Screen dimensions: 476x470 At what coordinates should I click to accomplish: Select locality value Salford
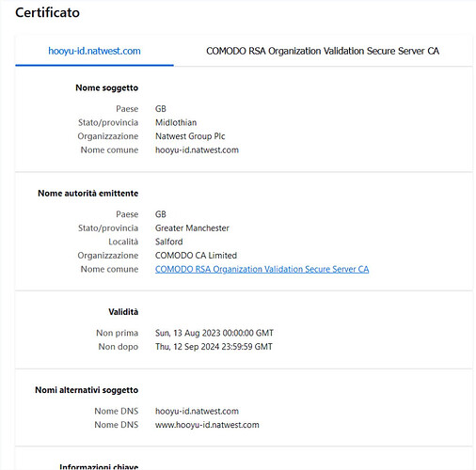coord(168,242)
